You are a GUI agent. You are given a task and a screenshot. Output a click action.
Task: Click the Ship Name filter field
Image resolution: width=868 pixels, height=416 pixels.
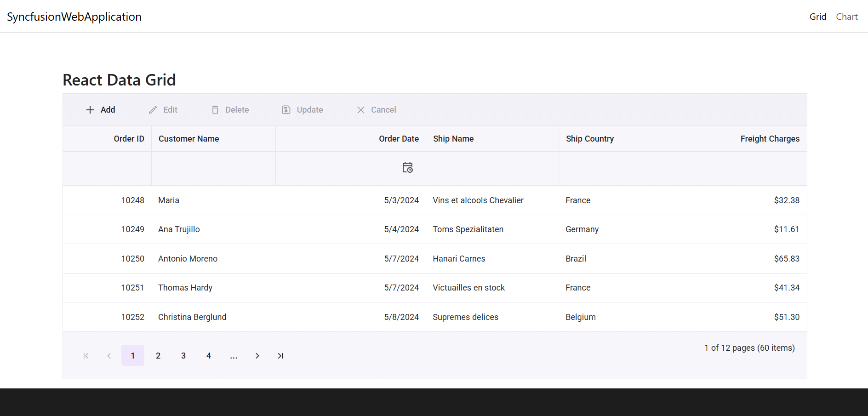[492, 169]
